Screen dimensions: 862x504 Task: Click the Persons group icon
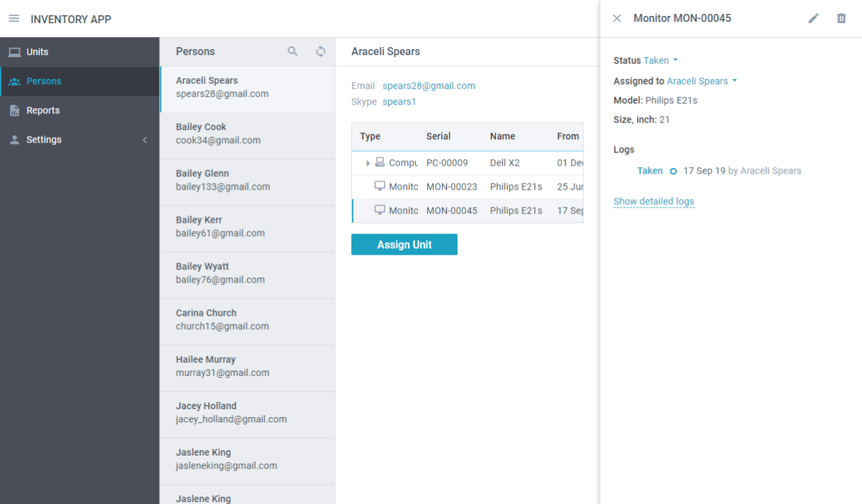tap(15, 82)
